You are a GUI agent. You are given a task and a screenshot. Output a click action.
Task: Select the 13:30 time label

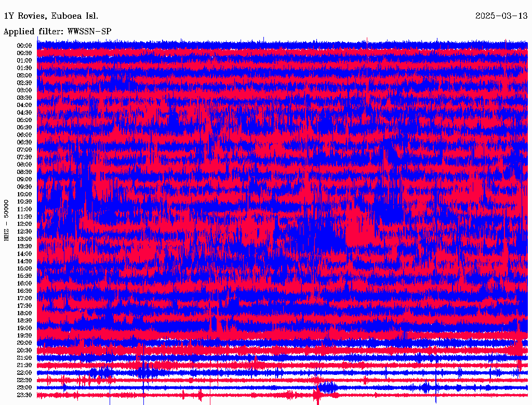(24, 246)
